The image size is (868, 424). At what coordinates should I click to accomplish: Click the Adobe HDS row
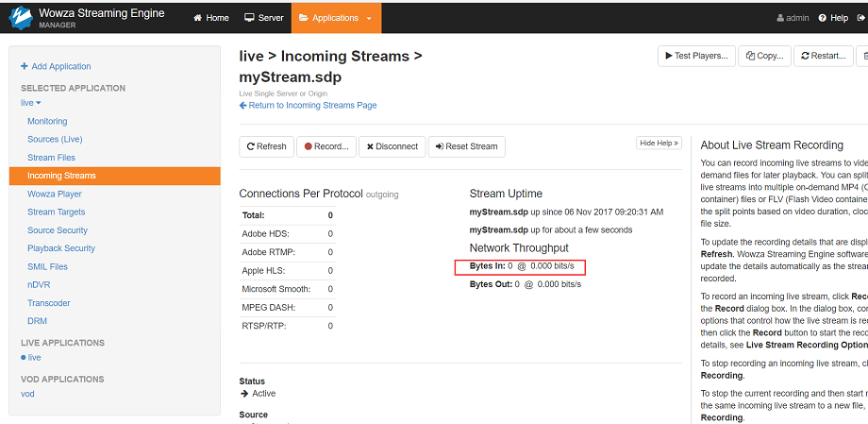tap(288, 234)
